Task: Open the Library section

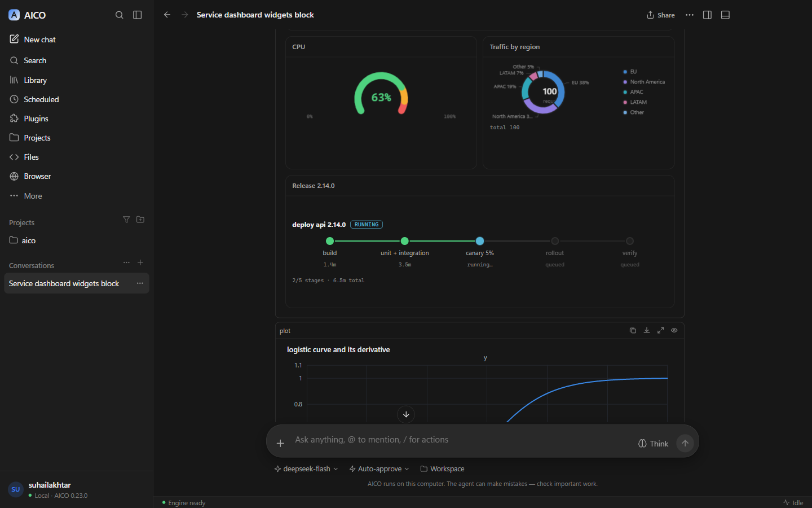Action: [x=76, y=80]
